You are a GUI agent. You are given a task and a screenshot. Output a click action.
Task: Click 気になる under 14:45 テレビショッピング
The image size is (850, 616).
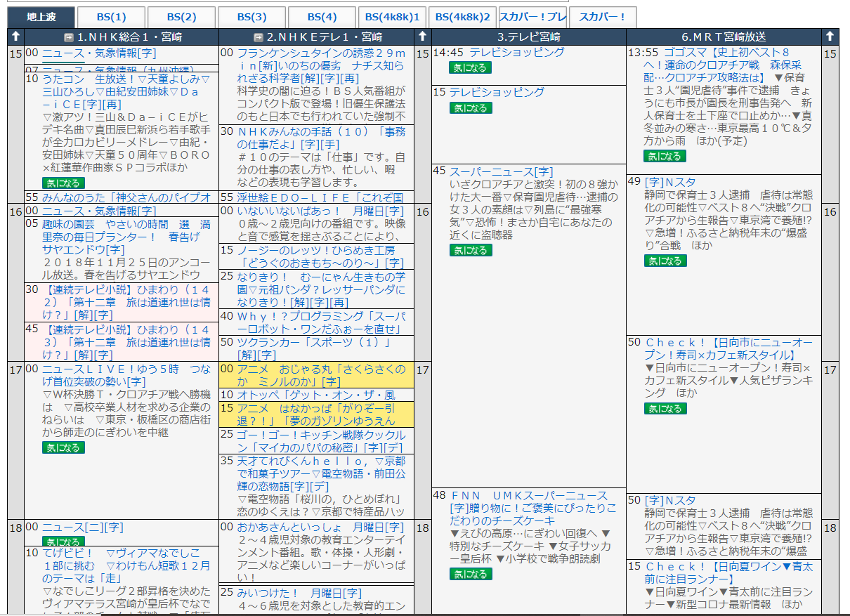471,67
